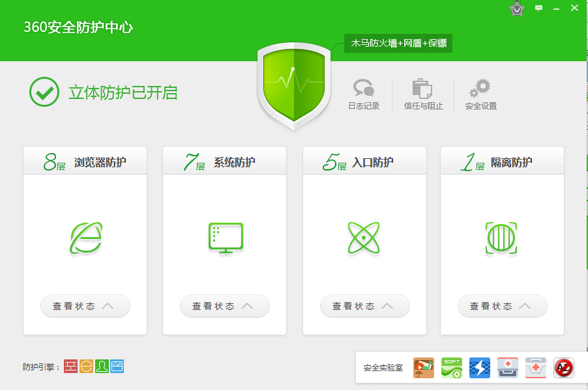Expand 查看状态 under 隔离防护
588x390 pixels.
click(503, 306)
